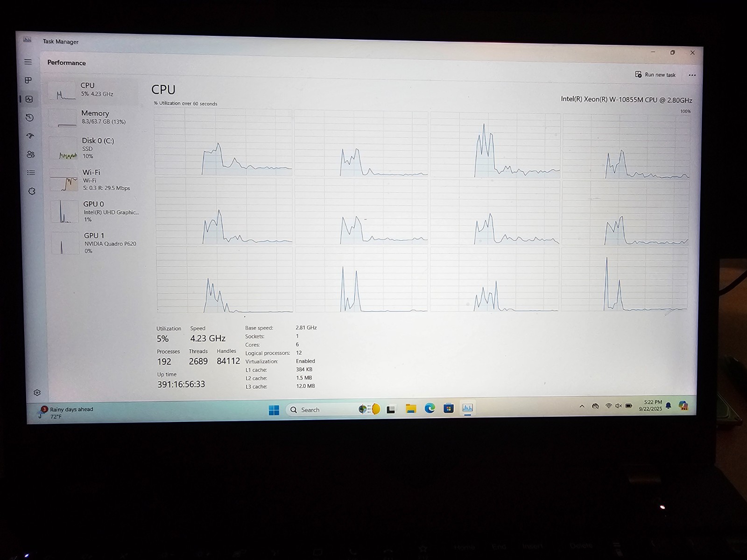
Task: Click the L3 cache 12.0 MB value
Action: [305, 386]
